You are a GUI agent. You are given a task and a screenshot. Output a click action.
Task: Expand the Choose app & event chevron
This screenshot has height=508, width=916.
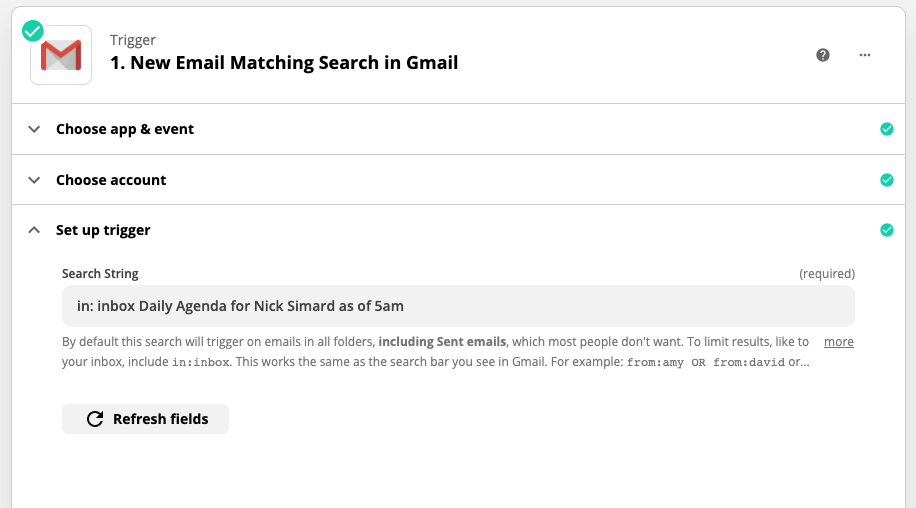34,129
